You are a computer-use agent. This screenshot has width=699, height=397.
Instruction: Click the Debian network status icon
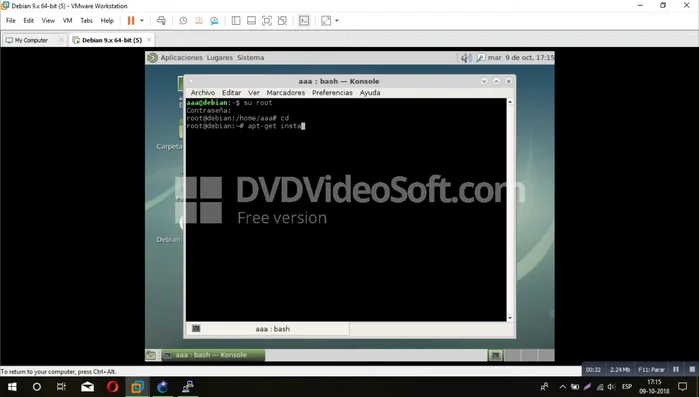click(x=481, y=57)
